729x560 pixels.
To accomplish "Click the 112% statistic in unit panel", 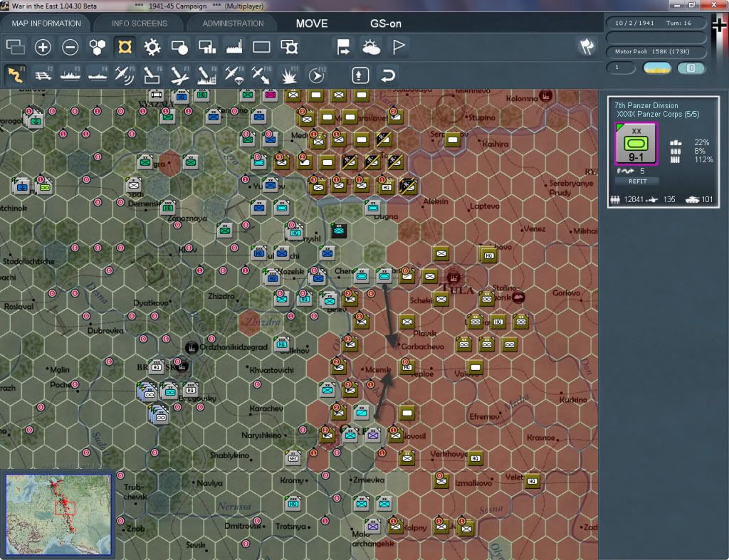I will click(703, 160).
